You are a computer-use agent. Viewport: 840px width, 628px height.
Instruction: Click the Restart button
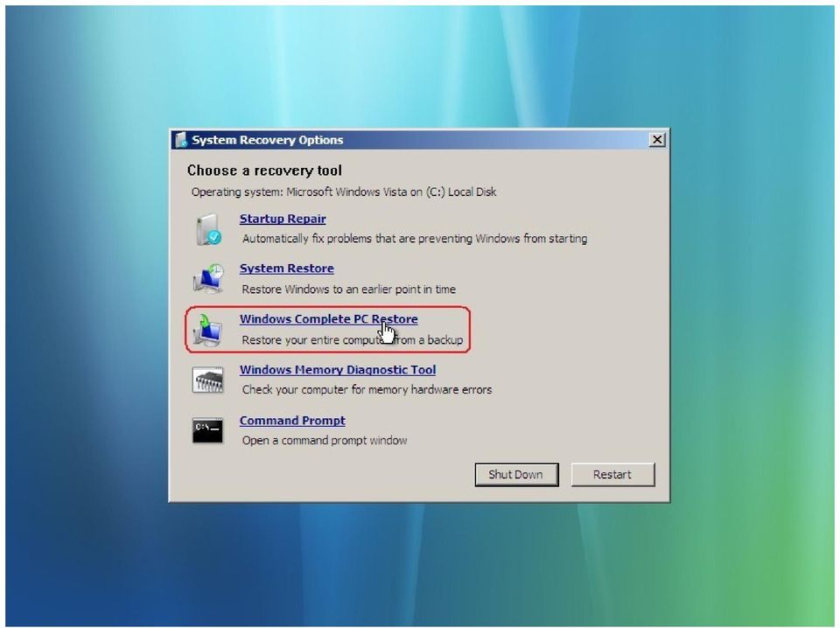tap(612, 474)
